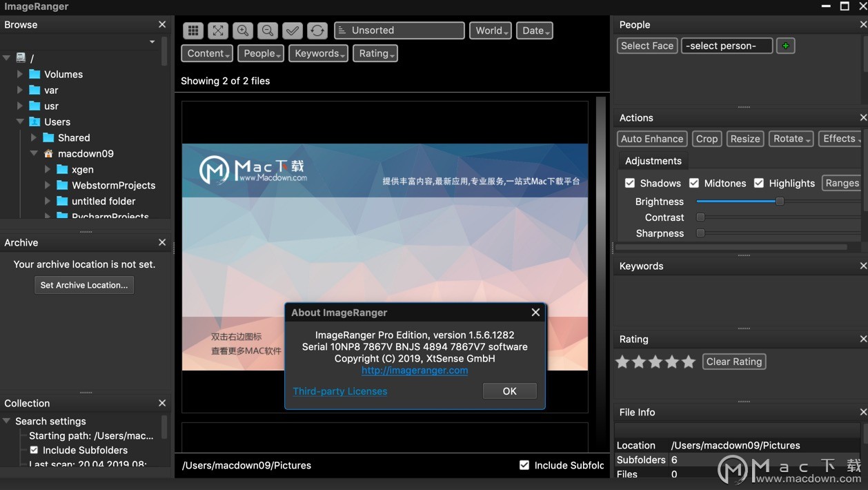Click the Volumes folder icon
The image size is (868, 490).
(x=34, y=74)
